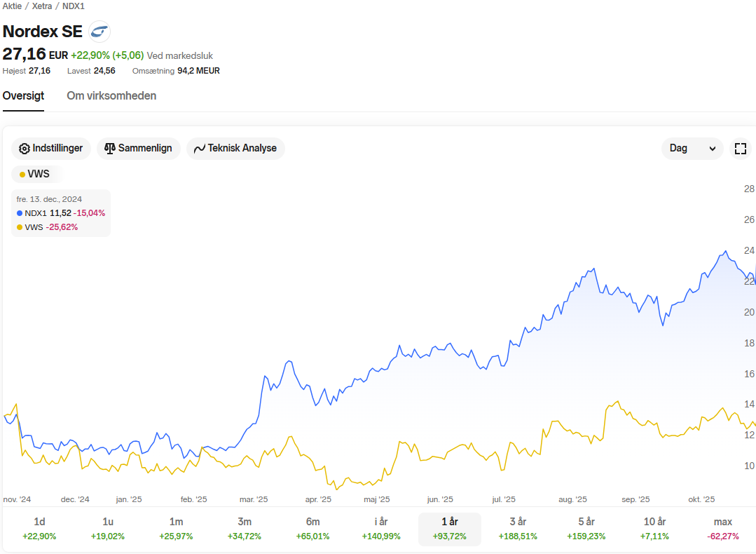Viewport: 756px width, 554px height.
Task: Open the Indstillinger chart settings
Action: point(50,148)
